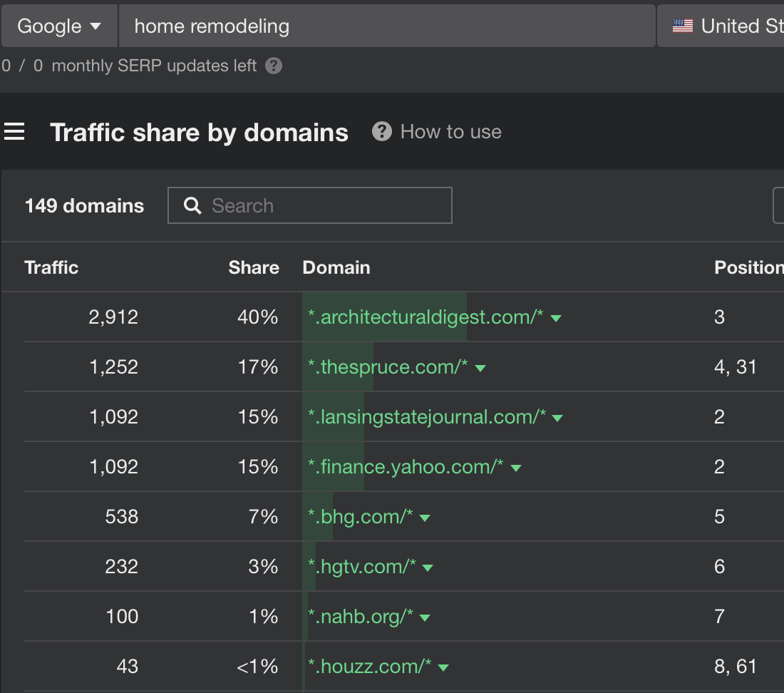The width and height of the screenshot is (784, 693).
Task: Open the hgtv.com domain link
Action: (x=362, y=567)
